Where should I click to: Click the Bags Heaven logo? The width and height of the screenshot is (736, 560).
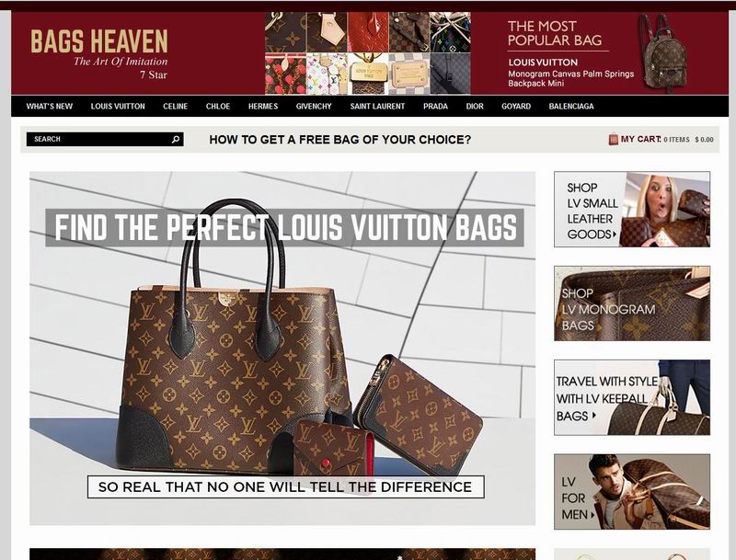(99, 53)
